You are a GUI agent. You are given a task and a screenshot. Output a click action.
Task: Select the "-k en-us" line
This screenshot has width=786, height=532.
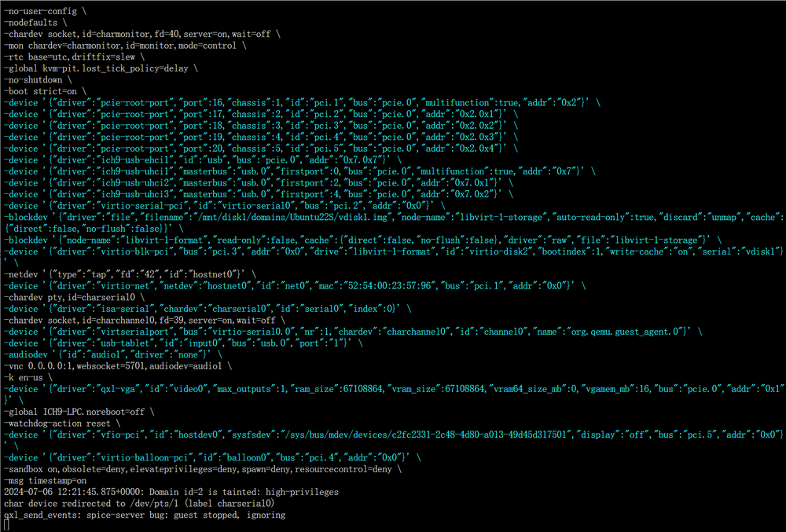28,378
